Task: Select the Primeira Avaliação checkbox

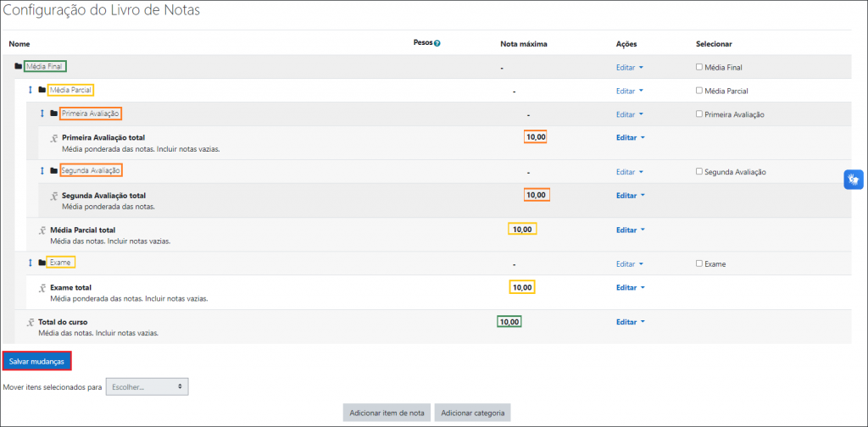Action: 698,114
